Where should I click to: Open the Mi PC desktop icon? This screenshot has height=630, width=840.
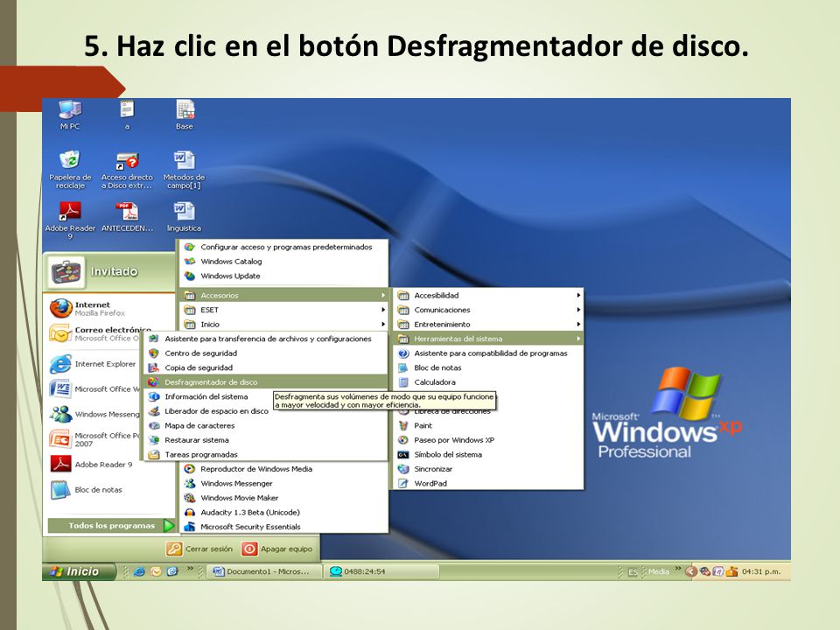pyautogui.click(x=70, y=115)
